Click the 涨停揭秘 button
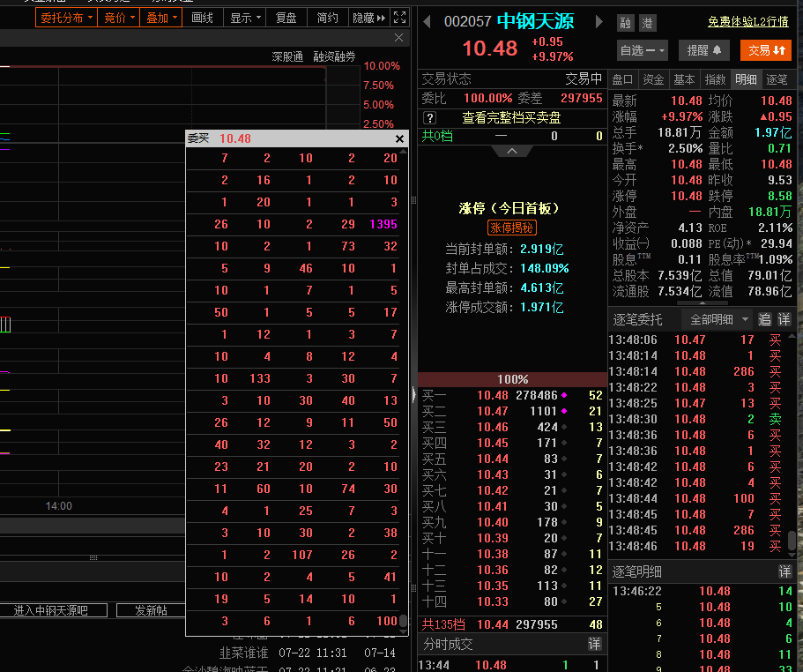The width and height of the screenshot is (803, 672). (x=511, y=228)
